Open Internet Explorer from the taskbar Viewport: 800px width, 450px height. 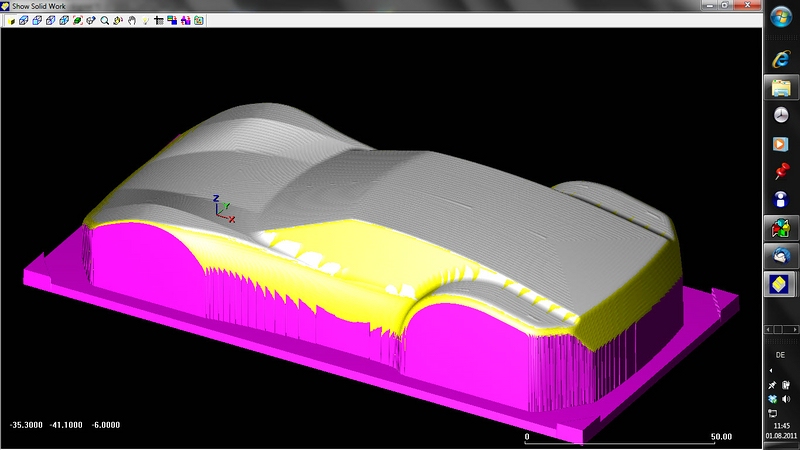click(x=781, y=59)
